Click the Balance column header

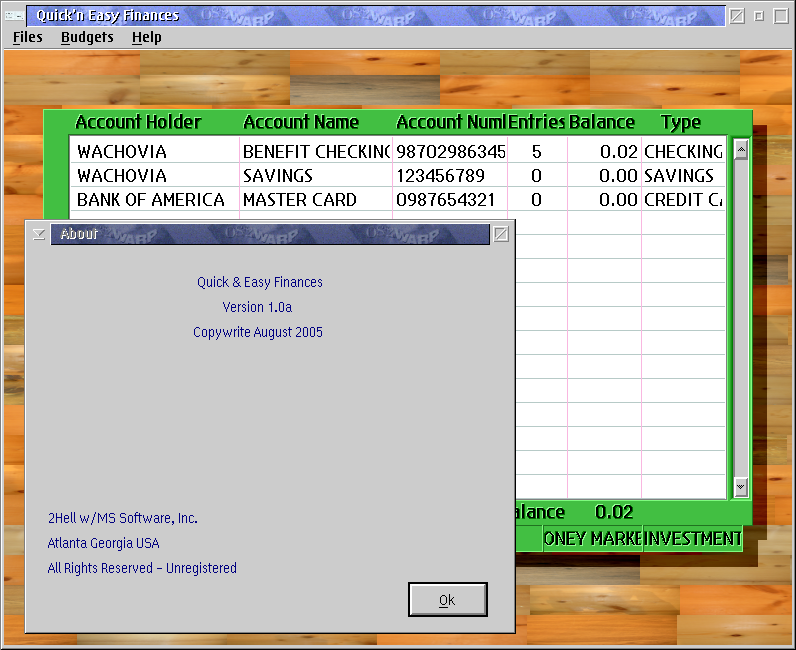602,123
